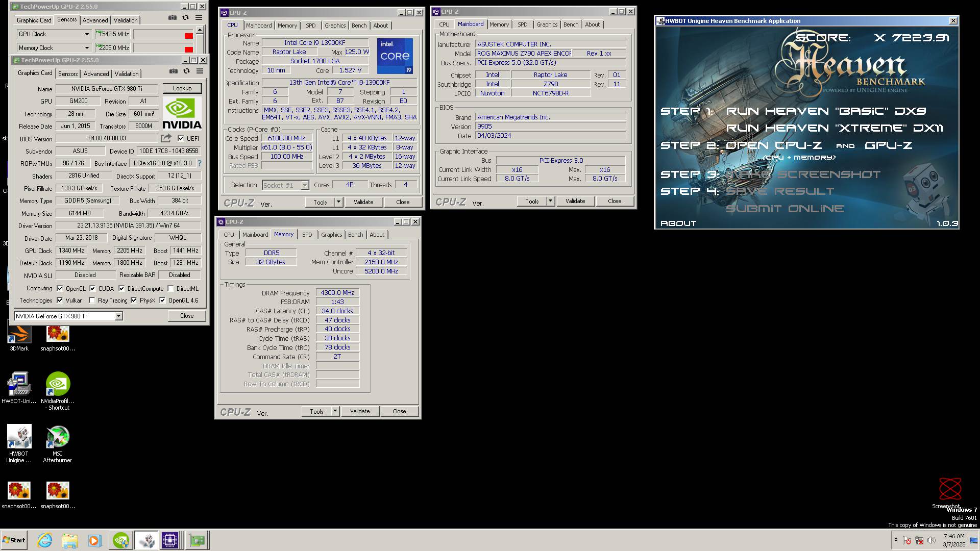Click the camera icon in the GPU-Z Sensors window
980x551 pixels.
173,18
